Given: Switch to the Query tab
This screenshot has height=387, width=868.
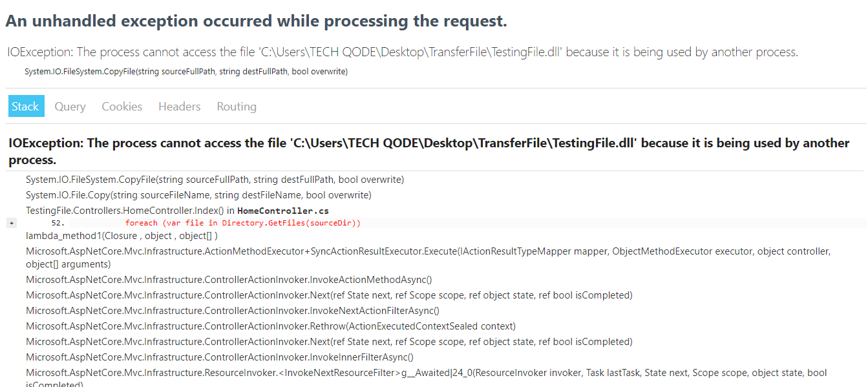Looking at the screenshot, I should (70, 107).
